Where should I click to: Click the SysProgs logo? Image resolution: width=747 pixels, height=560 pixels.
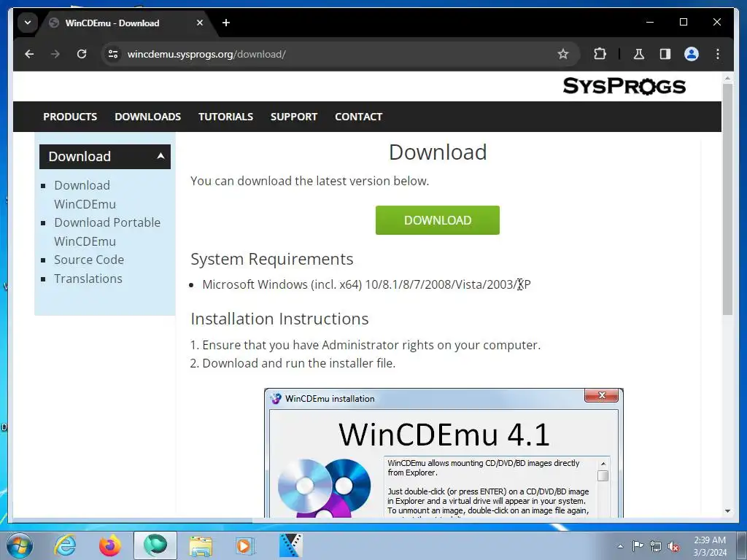624,86
